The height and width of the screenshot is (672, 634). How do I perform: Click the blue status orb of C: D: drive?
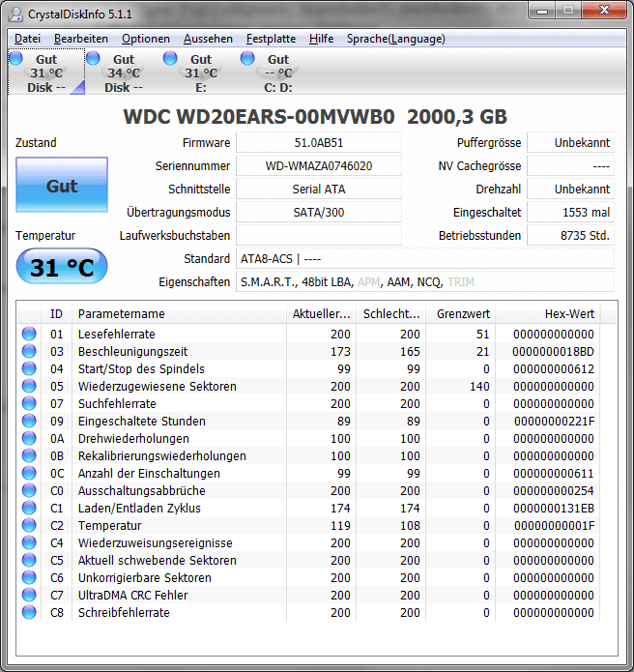tap(247, 58)
